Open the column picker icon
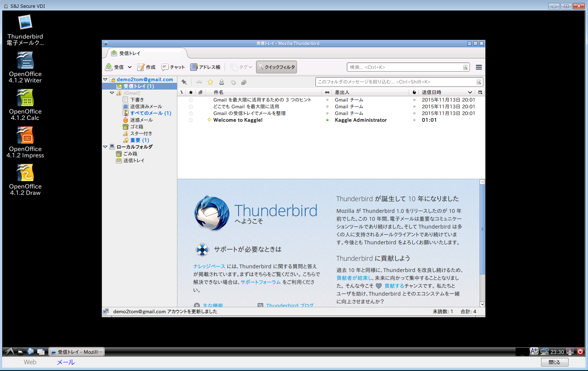 pos(480,92)
